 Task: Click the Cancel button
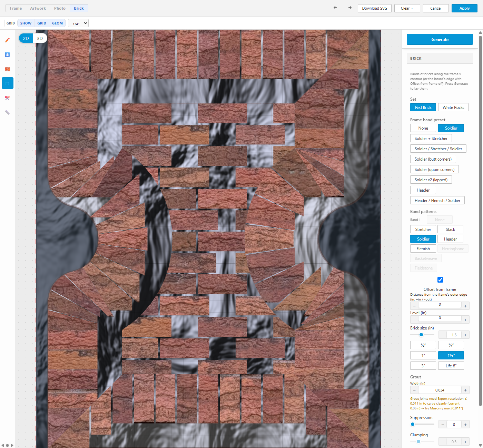point(436,8)
